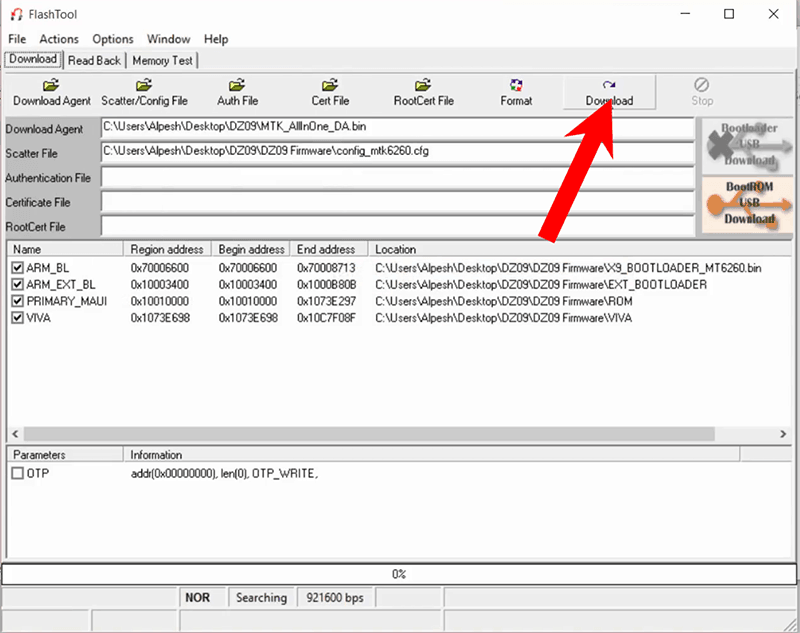
Task: Click the End address 0x70008713 cell
Action: pos(326,268)
